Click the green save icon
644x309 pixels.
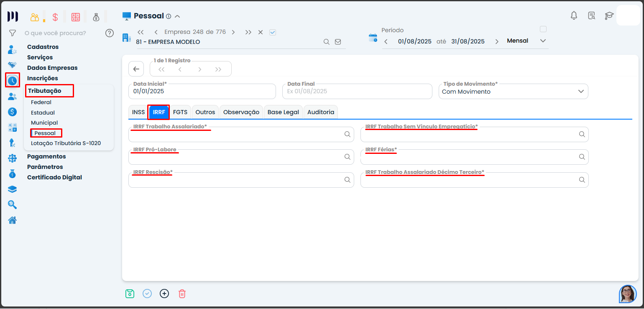pyautogui.click(x=130, y=294)
